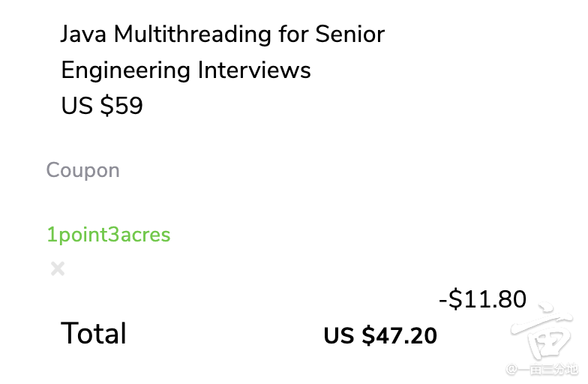Click the US $59 course price

(102, 105)
